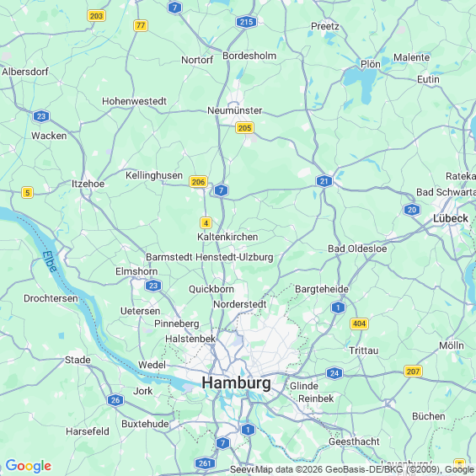Screen dimensions: 476x476
Task: Click the yellow 205 road shield
Action: (x=244, y=128)
